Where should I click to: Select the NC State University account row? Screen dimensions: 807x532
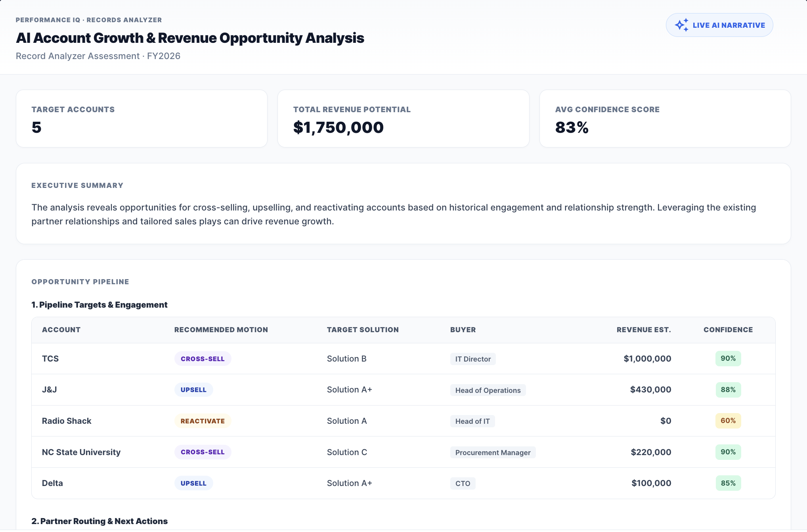point(403,452)
